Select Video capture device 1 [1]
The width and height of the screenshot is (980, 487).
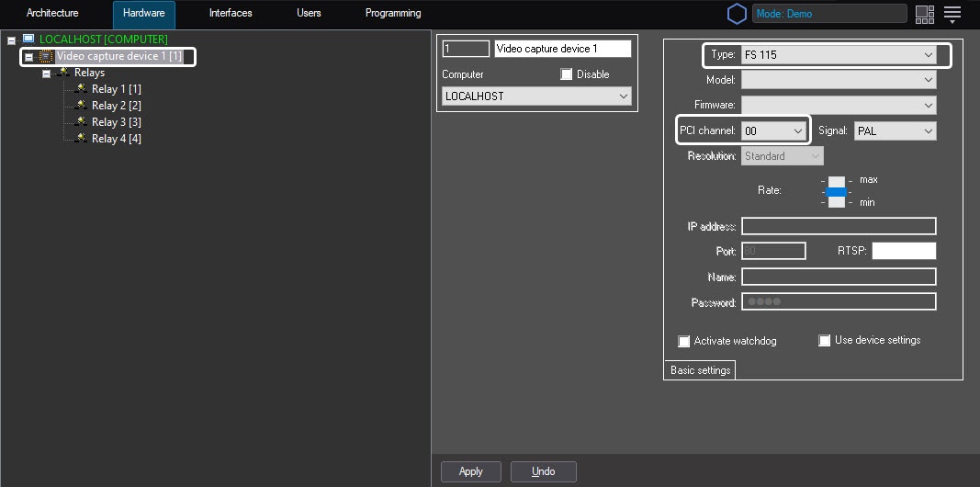click(119, 56)
